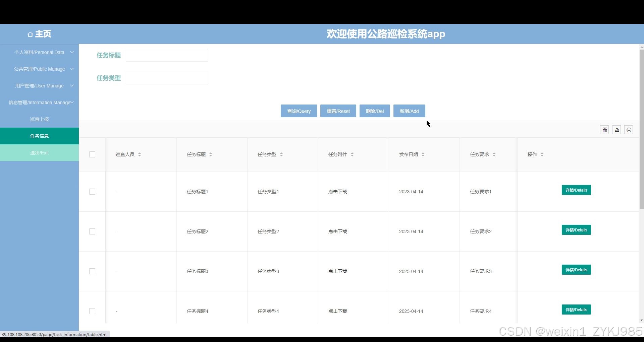Check the row for 任务标题4
This screenshot has height=342, width=644.
point(92,311)
